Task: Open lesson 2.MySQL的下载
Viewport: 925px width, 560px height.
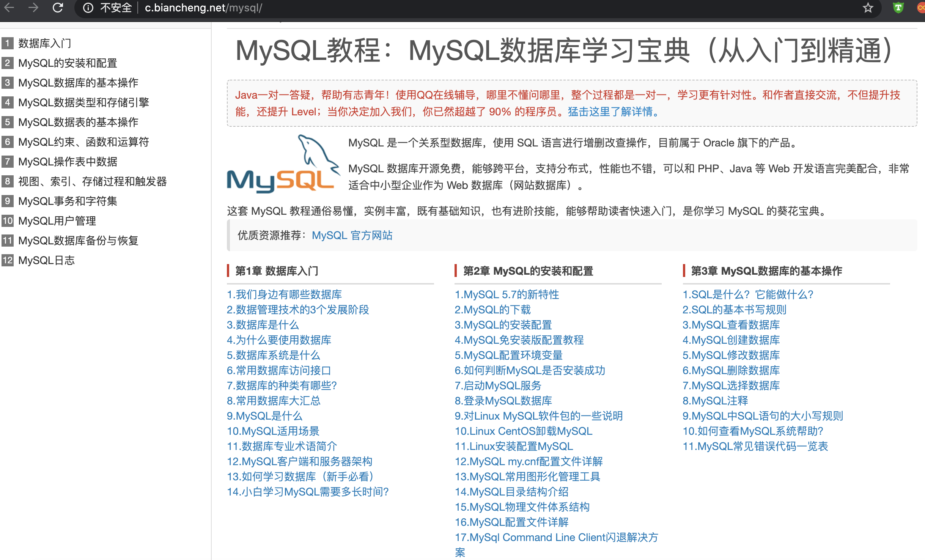Action: click(x=492, y=310)
